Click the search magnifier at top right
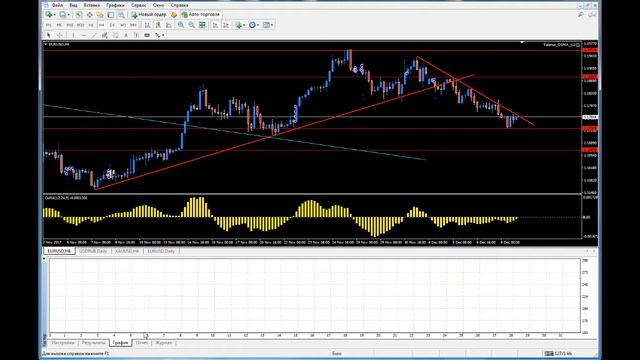640x360 pixels. point(581,15)
